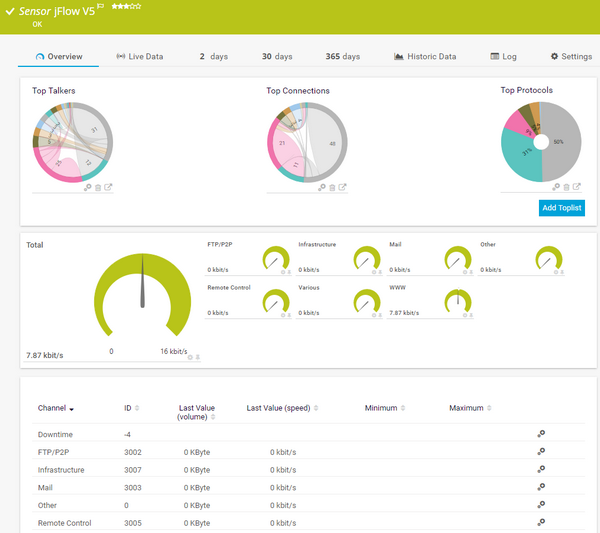
Task: Open channel settings for the Mail row
Action: pos(541,487)
